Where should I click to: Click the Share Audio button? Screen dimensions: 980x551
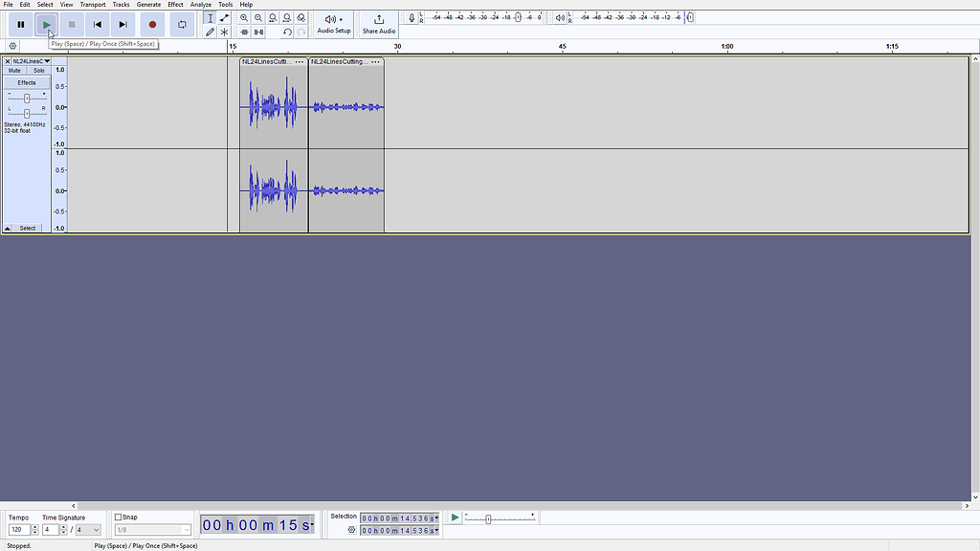(379, 24)
